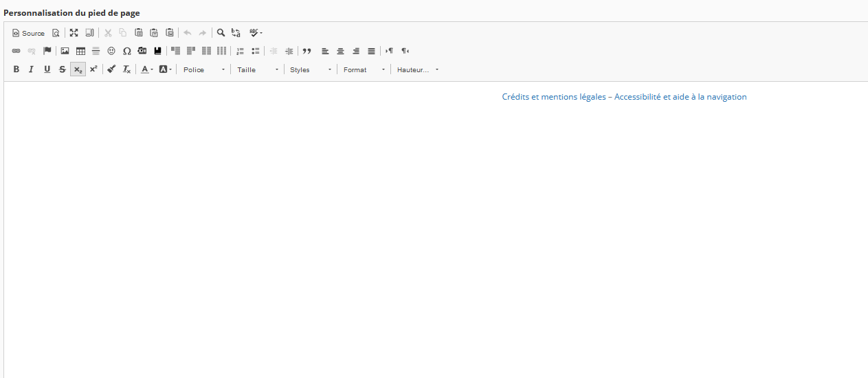This screenshot has width=868, height=378.
Task: Toggle italic formatting
Action: pyautogui.click(x=31, y=69)
